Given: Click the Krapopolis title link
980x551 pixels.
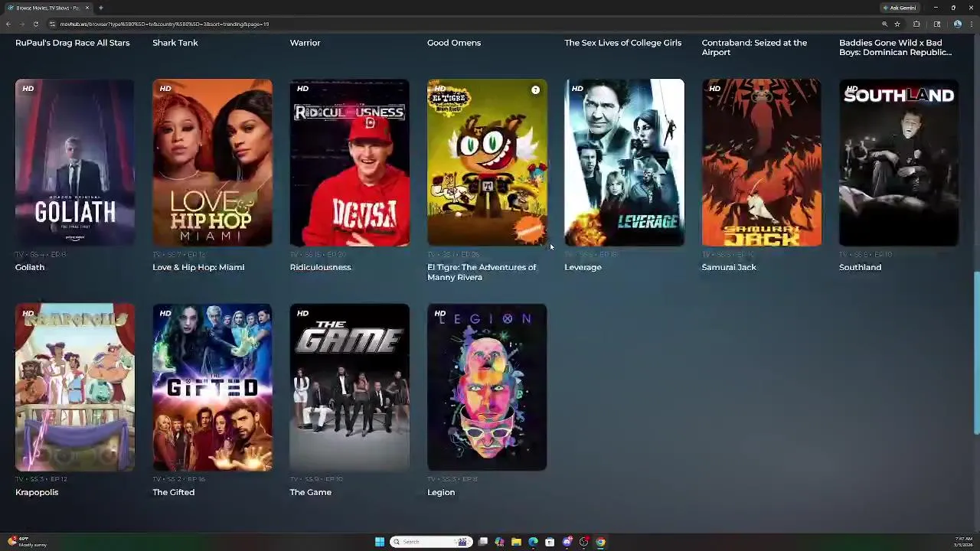Looking at the screenshot, I should [x=37, y=492].
